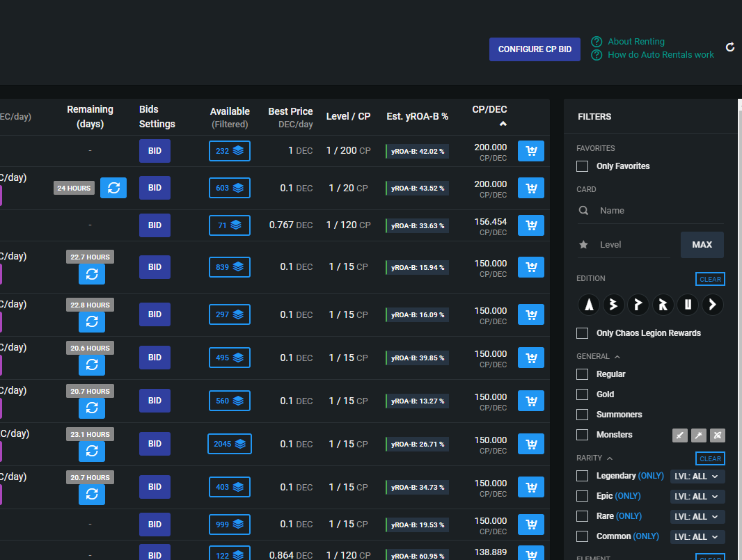Open the 232 available cards stack
Image resolution: width=742 pixels, height=560 pixels.
pos(230,151)
